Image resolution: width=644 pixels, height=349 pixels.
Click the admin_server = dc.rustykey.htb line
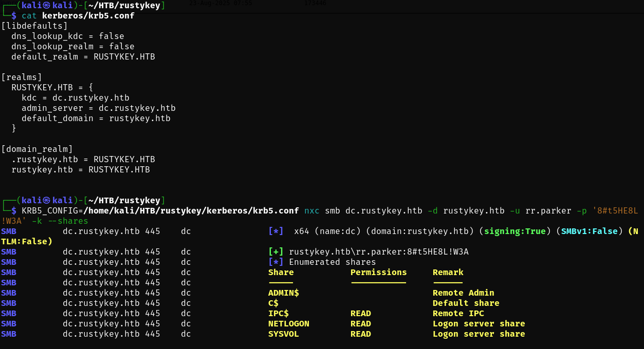pos(98,108)
